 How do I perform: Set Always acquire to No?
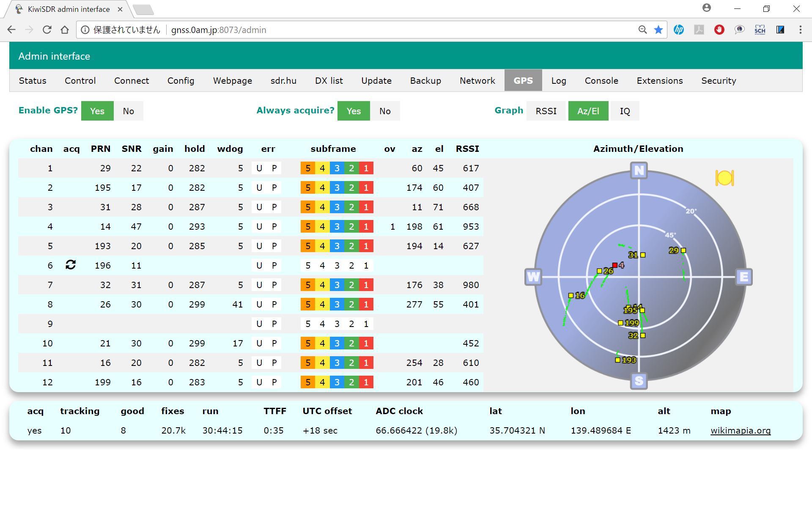(385, 111)
